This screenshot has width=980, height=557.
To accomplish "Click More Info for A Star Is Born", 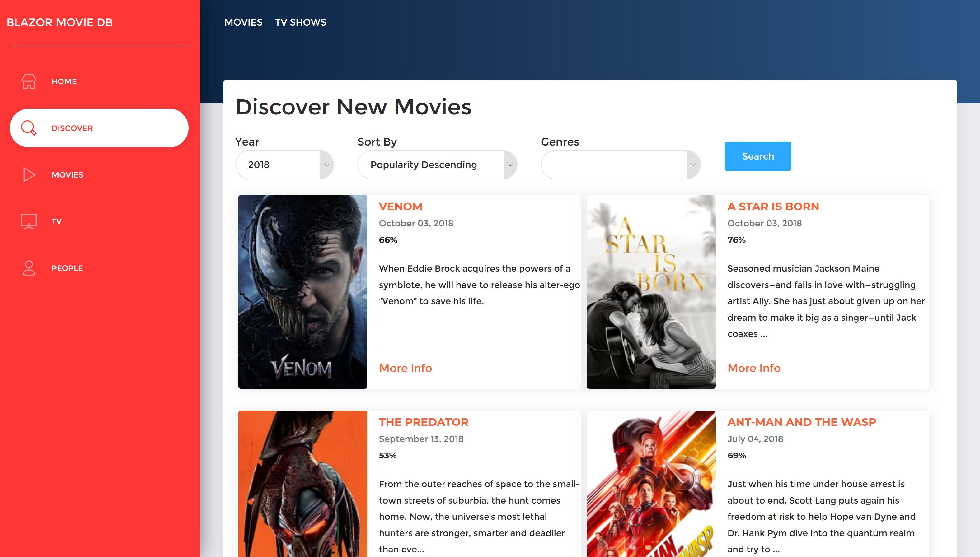I will click(x=754, y=368).
